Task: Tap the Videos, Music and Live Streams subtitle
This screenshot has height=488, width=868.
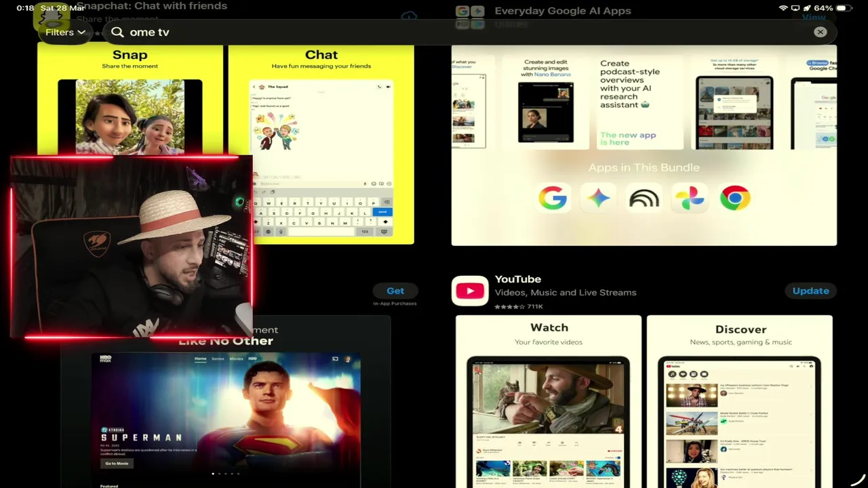Action: point(566,293)
